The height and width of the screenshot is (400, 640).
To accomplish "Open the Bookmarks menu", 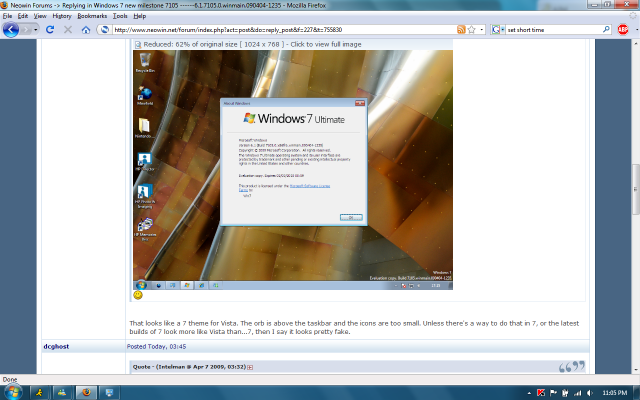I will click(x=92, y=16).
